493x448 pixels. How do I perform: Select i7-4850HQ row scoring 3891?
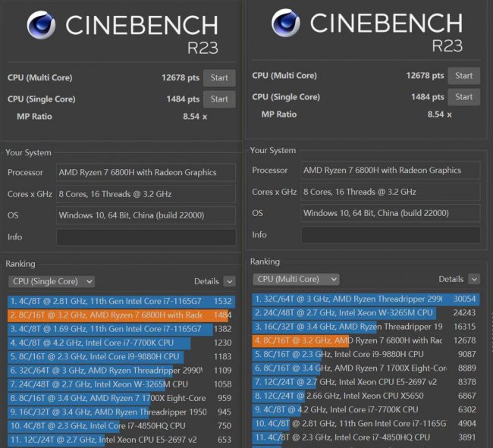[366, 437]
